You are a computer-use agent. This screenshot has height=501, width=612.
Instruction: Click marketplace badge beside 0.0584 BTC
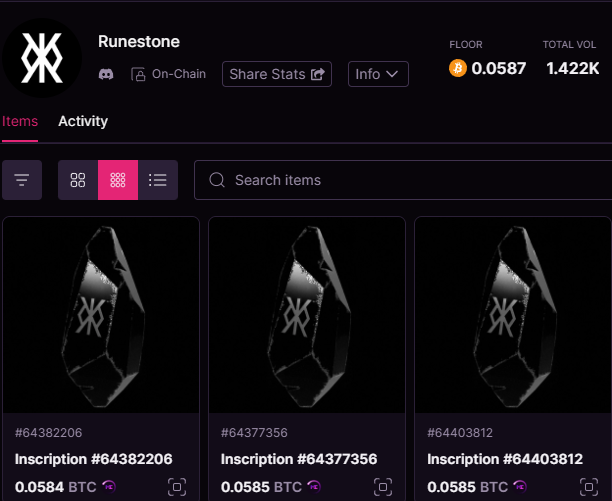pos(109,487)
